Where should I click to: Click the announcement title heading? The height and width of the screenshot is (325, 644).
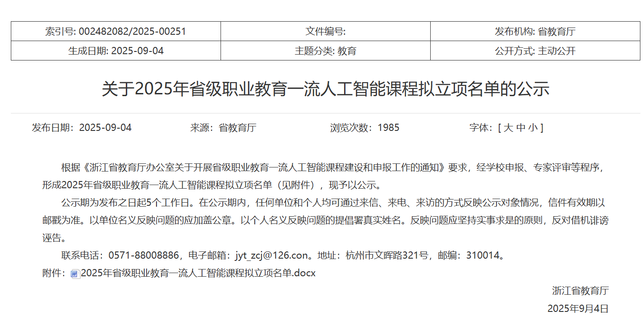326,88
